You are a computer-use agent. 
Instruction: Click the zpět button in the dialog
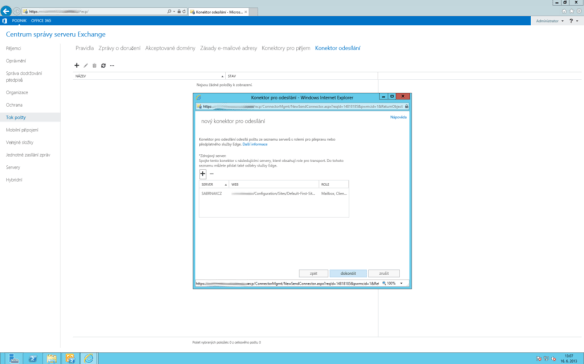click(x=314, y=273)
